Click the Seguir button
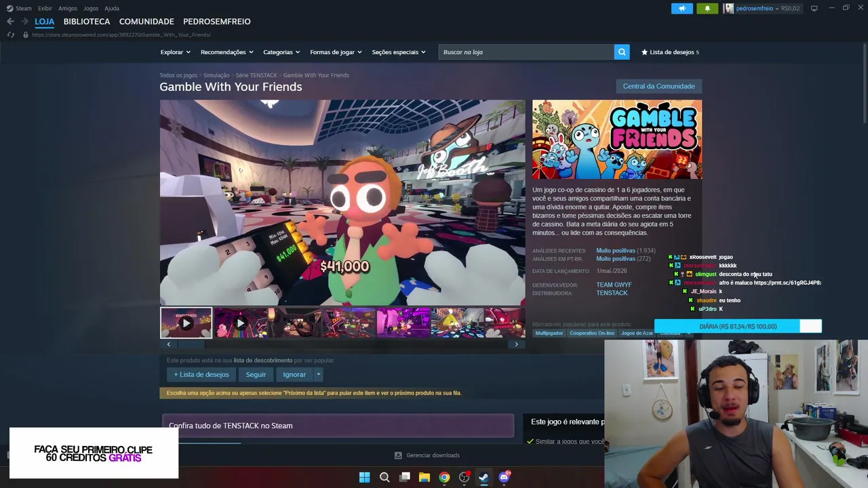Image resolution: width=868 pixels, height=488 pixels. click(256, 374)
